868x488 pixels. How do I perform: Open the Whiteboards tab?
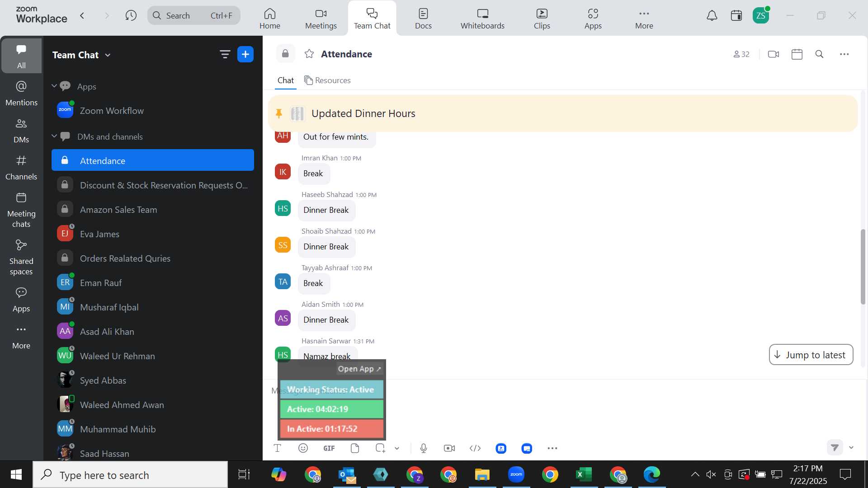click(482, 19)
